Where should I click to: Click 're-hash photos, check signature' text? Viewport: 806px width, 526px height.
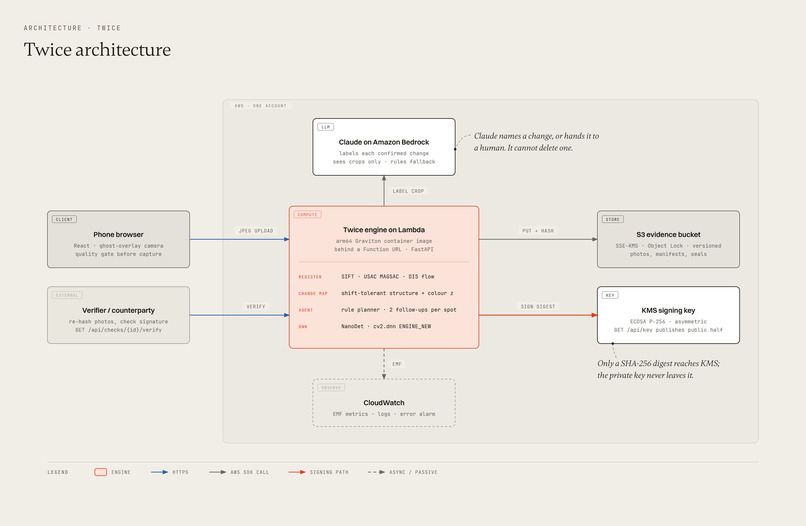(x=118, y=322)
